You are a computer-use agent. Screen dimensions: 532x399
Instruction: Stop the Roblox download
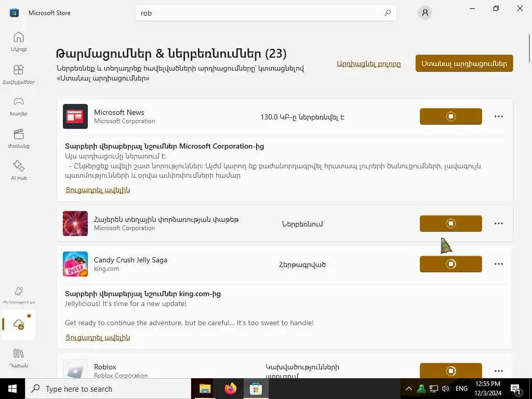tap(450, 370)
